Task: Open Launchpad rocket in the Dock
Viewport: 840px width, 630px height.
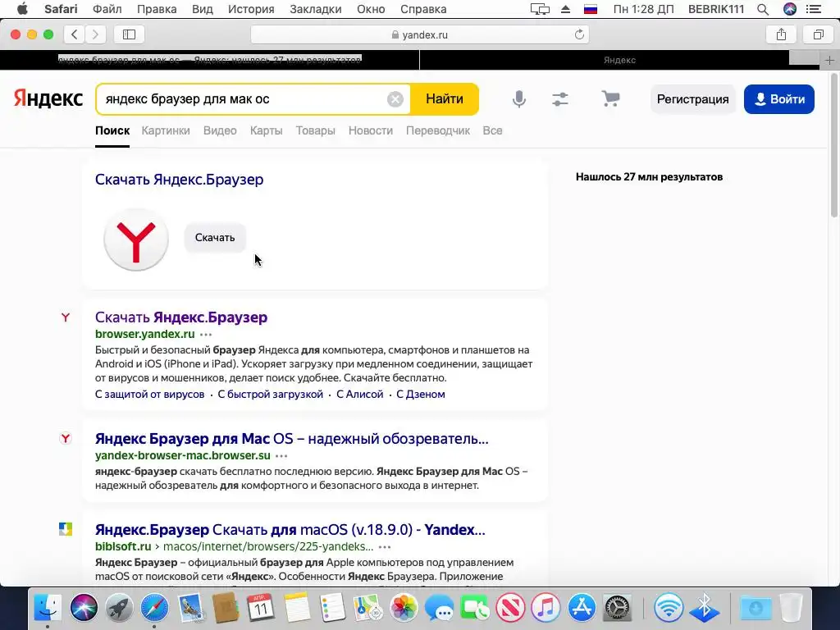Action: pos(119,608)
